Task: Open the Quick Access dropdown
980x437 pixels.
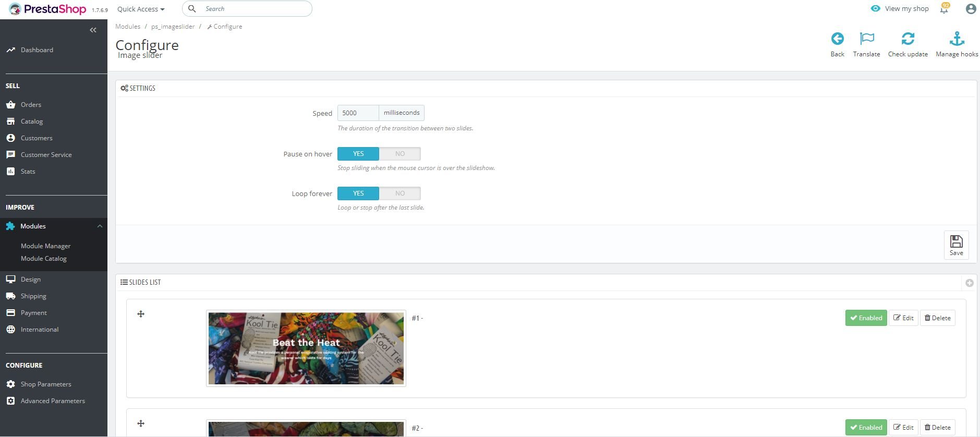Action: click(x=141, y=9)
